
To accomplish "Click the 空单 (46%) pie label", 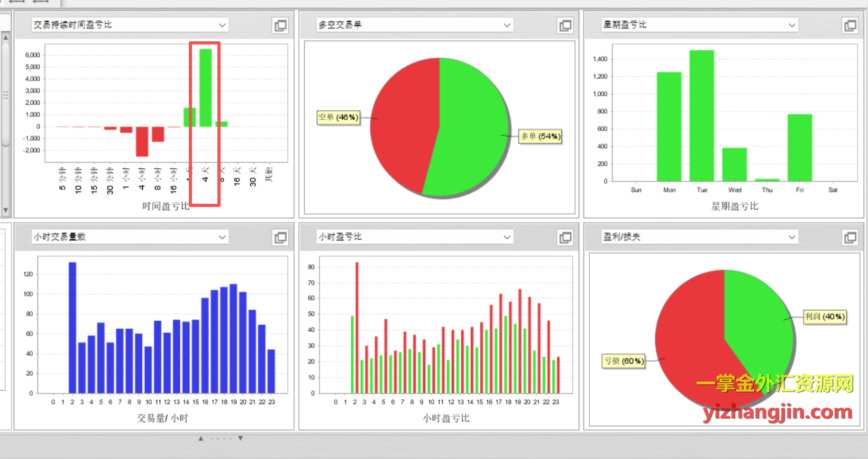I will (x=338, y=117).
